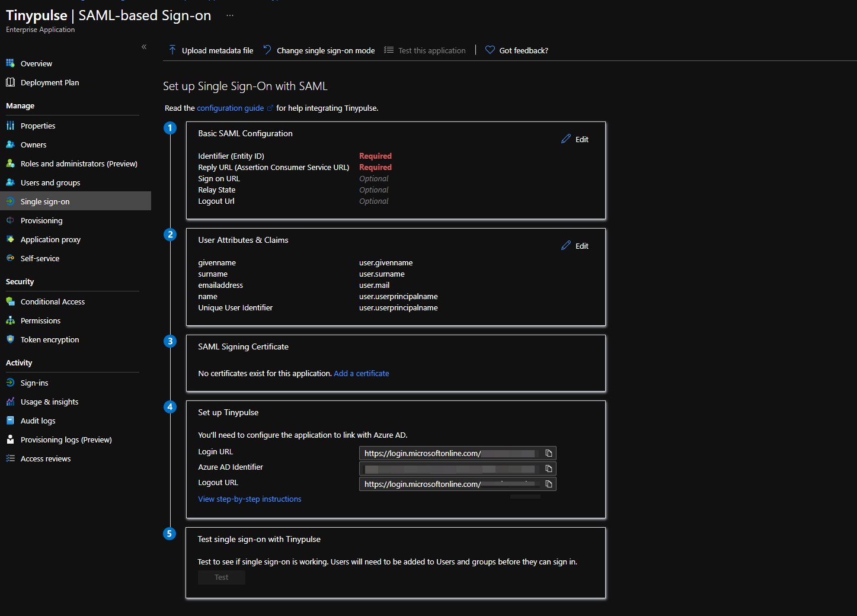Select Single sign-on in sidebar
Viewport: 857px width, 616px height.
pos(75,201)
